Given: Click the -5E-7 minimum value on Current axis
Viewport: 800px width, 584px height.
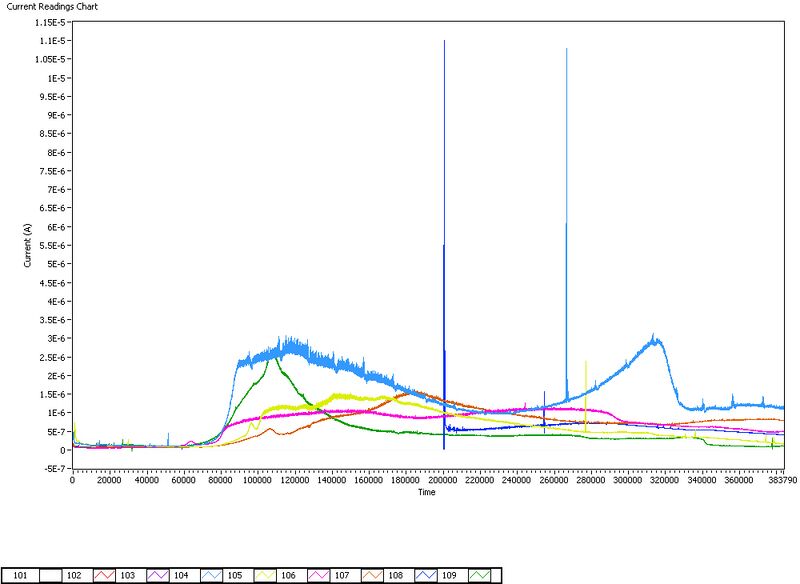Looking at the screenshot, I should 56,468.
